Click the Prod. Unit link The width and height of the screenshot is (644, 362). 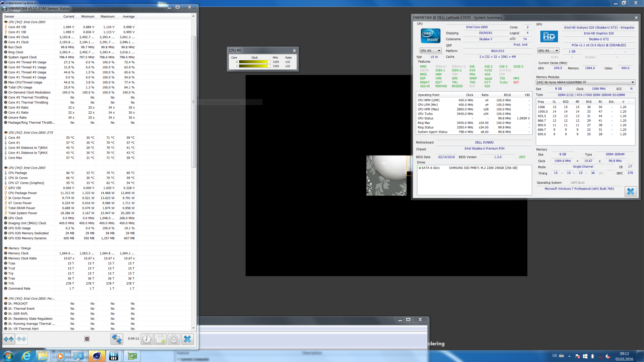pos(520,45)
